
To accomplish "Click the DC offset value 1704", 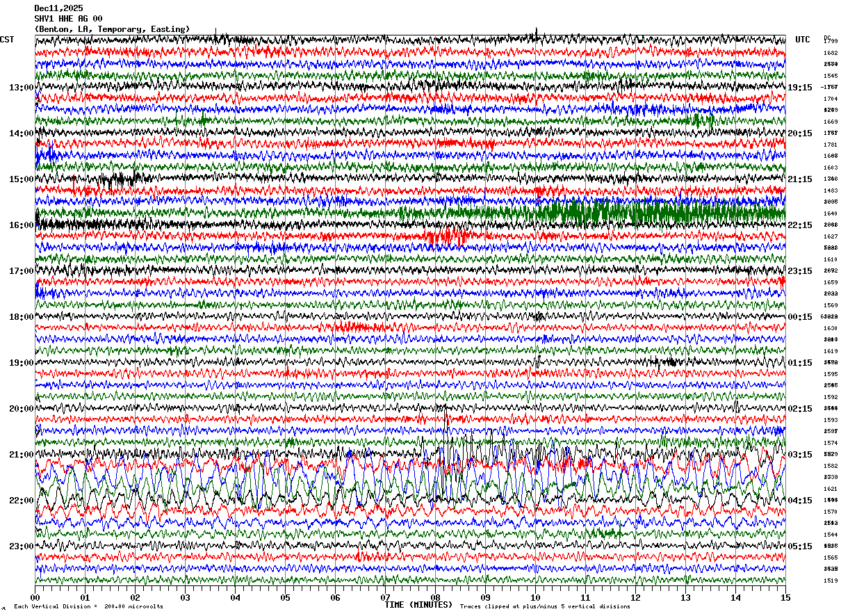I will (x=831, y=99).
